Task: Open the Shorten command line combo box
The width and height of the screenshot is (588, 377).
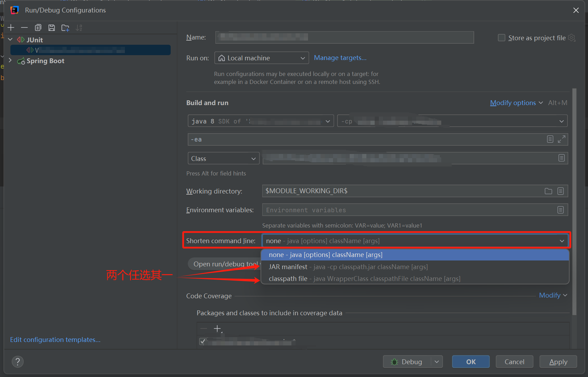Action: coord(415,241)
